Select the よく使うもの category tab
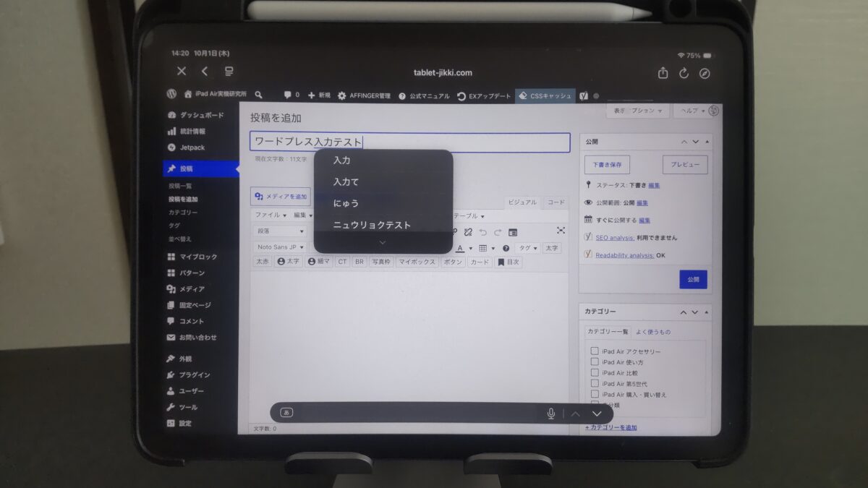 [653, 332]
